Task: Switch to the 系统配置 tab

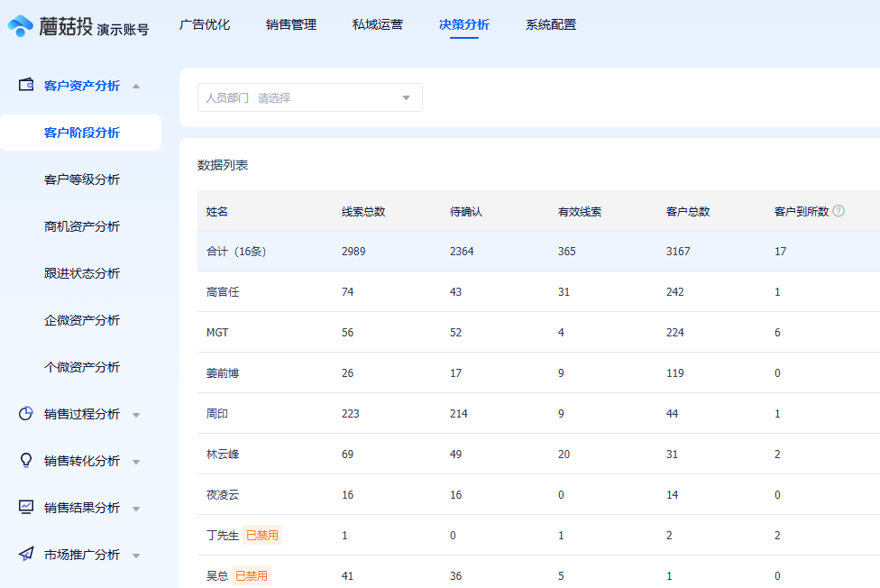Action: [x=549, y=24]
